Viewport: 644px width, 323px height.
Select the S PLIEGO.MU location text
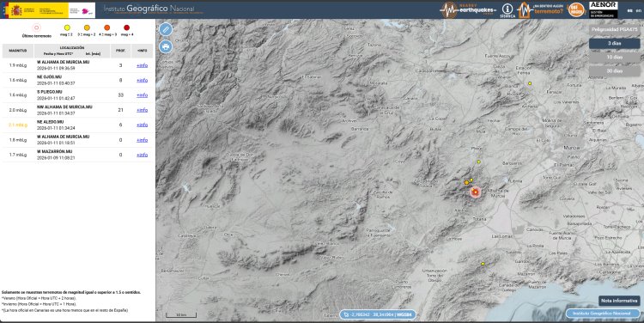[50, 92]
